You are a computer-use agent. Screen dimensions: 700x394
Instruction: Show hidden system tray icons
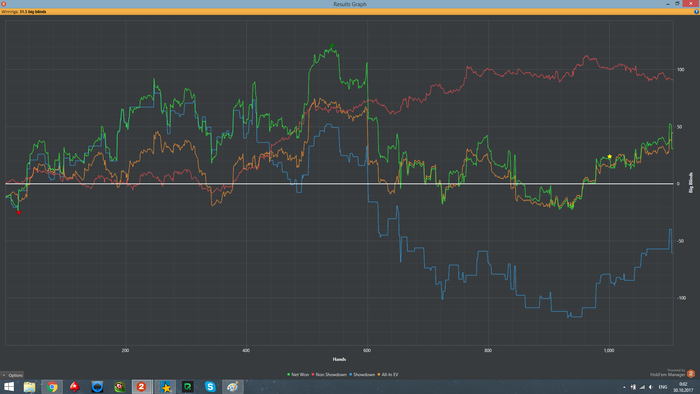point(624,387)
